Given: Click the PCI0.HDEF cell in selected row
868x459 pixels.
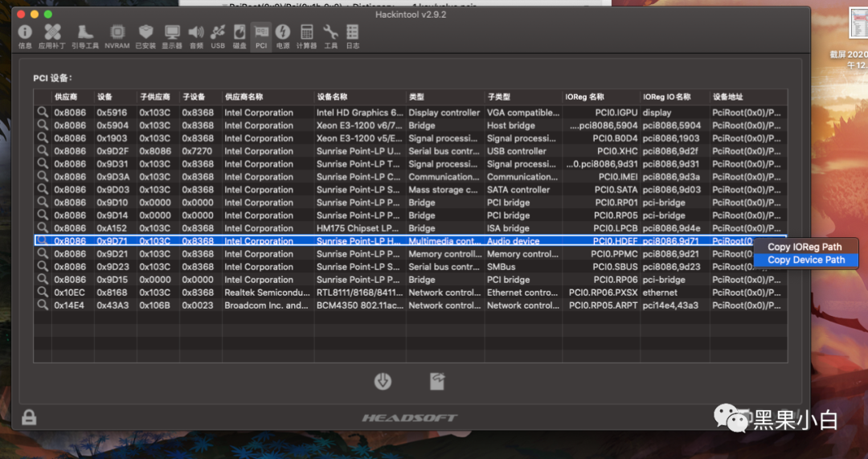Looking at the screenshot, I should click(x=615, y=241).
